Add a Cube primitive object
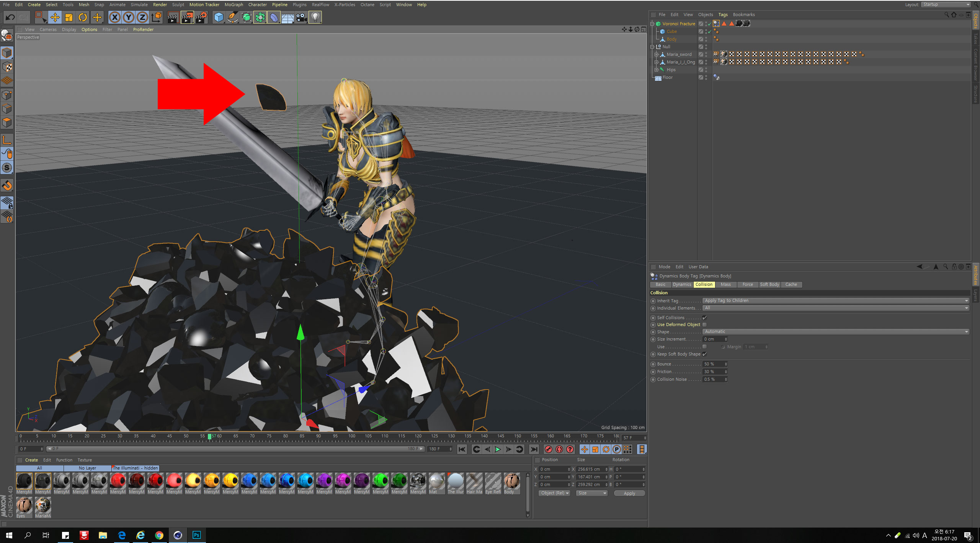 pyautogui.click(x=219, y=17)
